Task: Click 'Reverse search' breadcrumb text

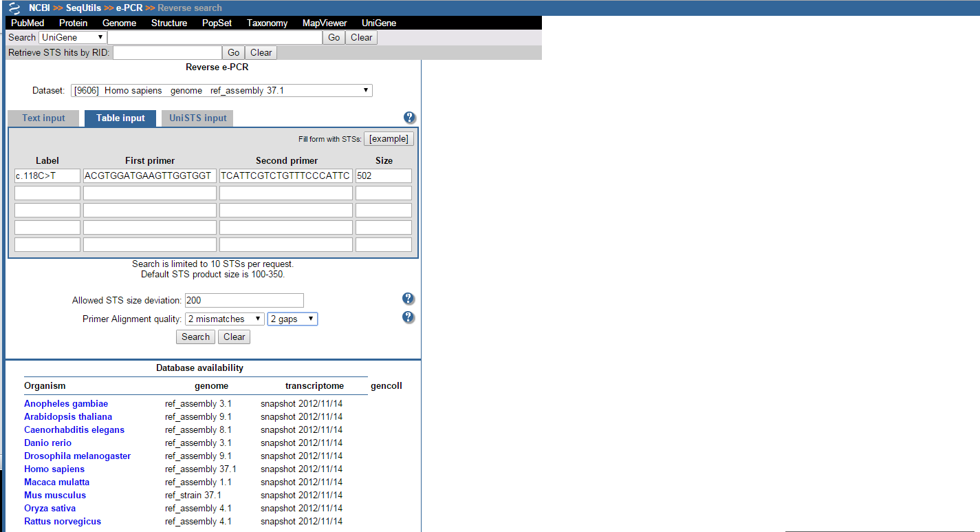Action: pos(190,8)
